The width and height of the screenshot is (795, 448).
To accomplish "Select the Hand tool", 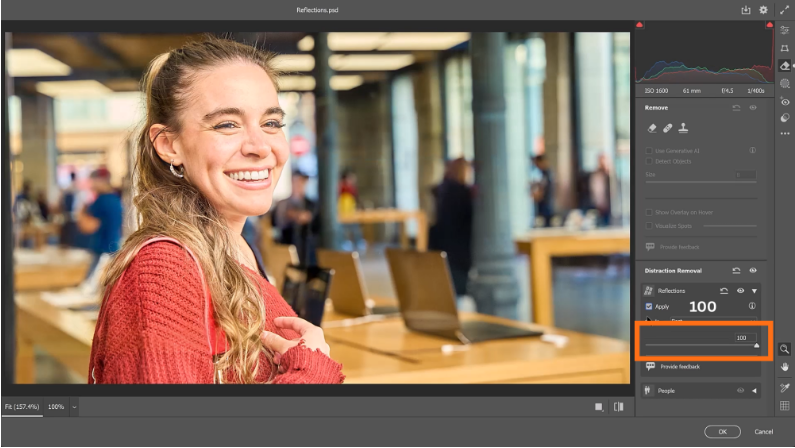I will click(785, 367).
